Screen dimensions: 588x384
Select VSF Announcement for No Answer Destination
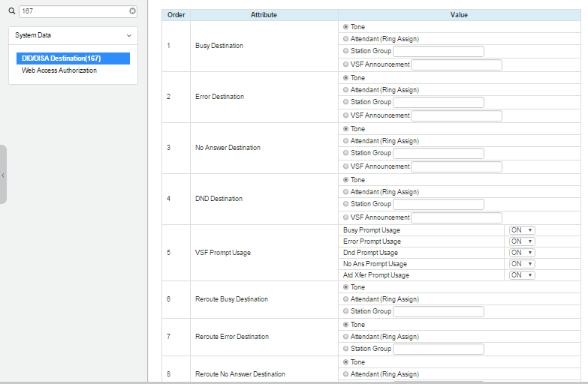[x=345, y=166]
